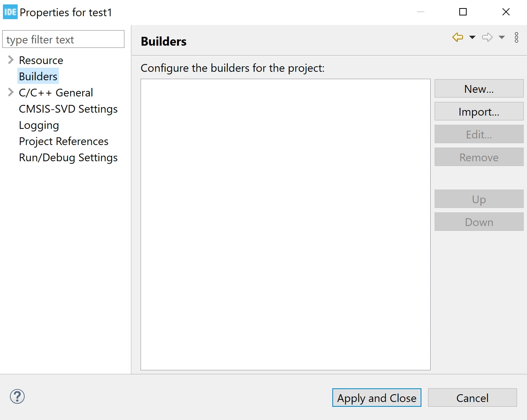Open Project References page

(64, 141)
